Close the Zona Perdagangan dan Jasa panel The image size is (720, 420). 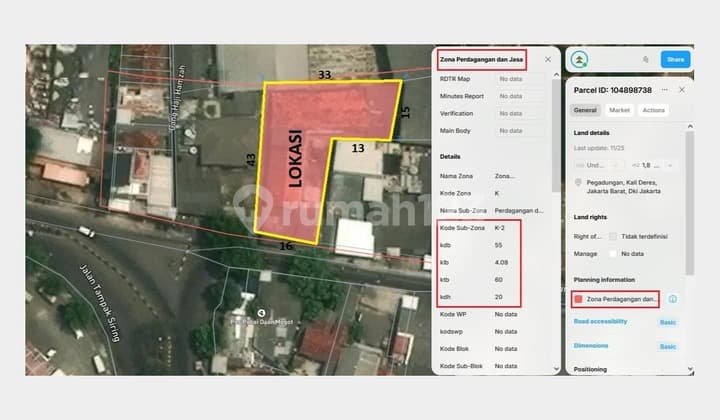point(548,60)
